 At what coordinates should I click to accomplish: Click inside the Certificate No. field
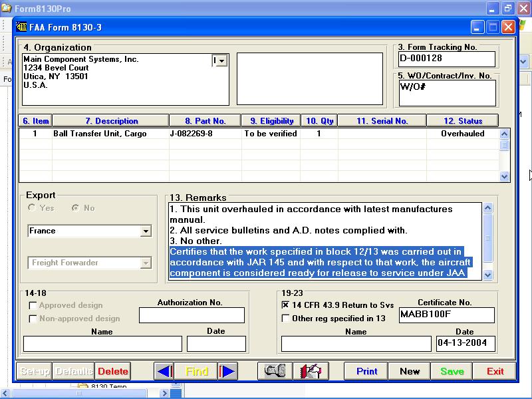pos(446,315)
